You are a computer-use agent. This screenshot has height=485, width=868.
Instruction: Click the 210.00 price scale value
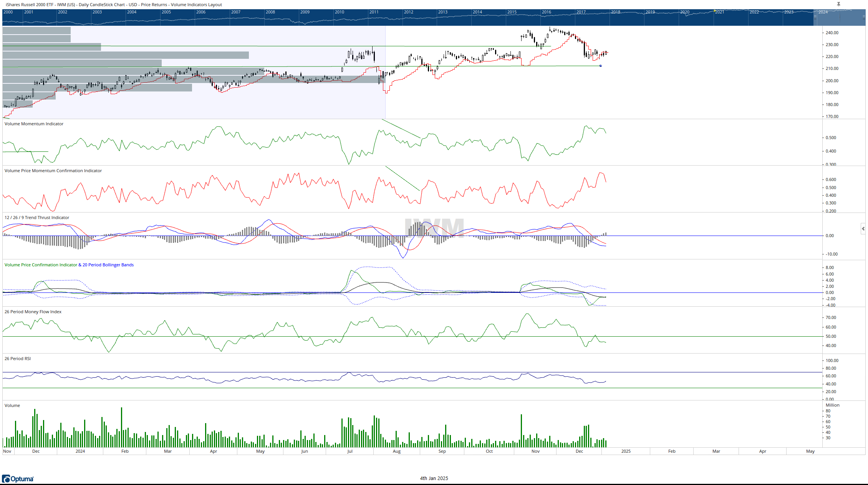832,68
